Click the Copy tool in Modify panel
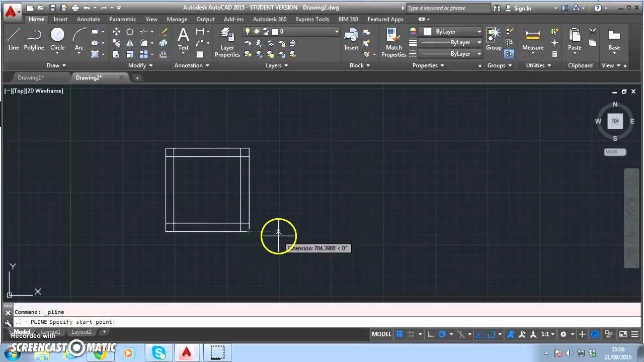This screenshot has height=362, width=644. coord(116,43)
